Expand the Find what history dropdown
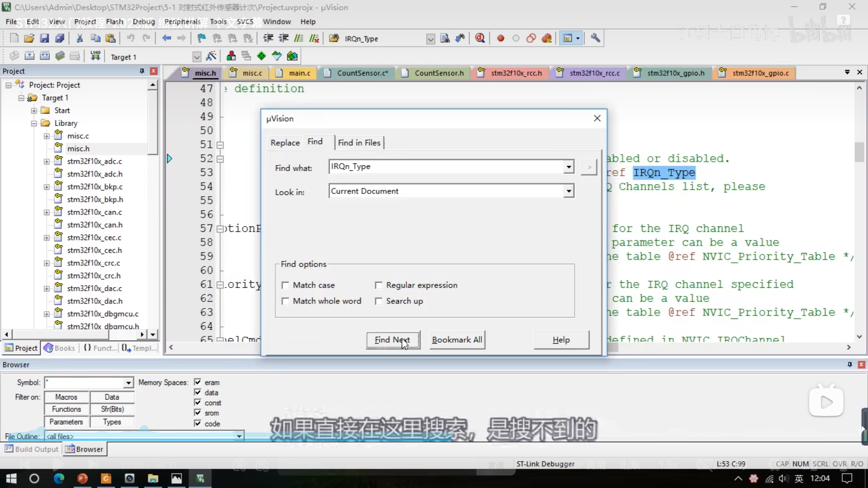Viewport: 868px width, 488px height. pos(569,167)
